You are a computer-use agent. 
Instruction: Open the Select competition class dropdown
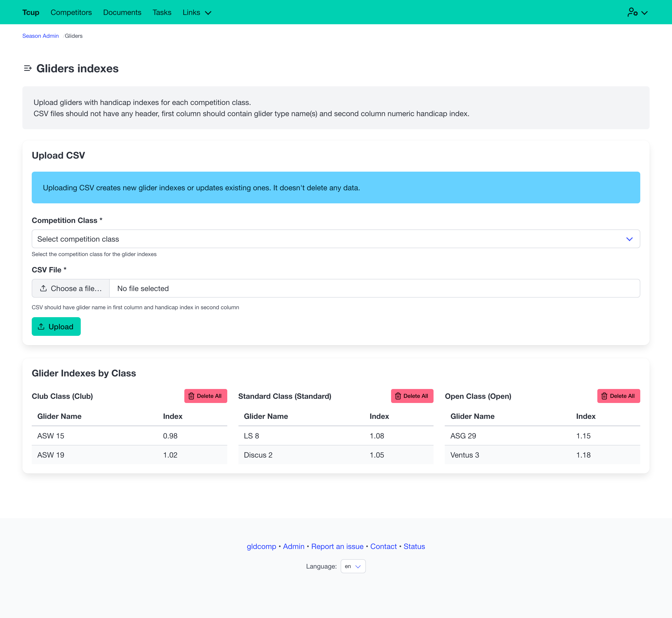point(336,239)
